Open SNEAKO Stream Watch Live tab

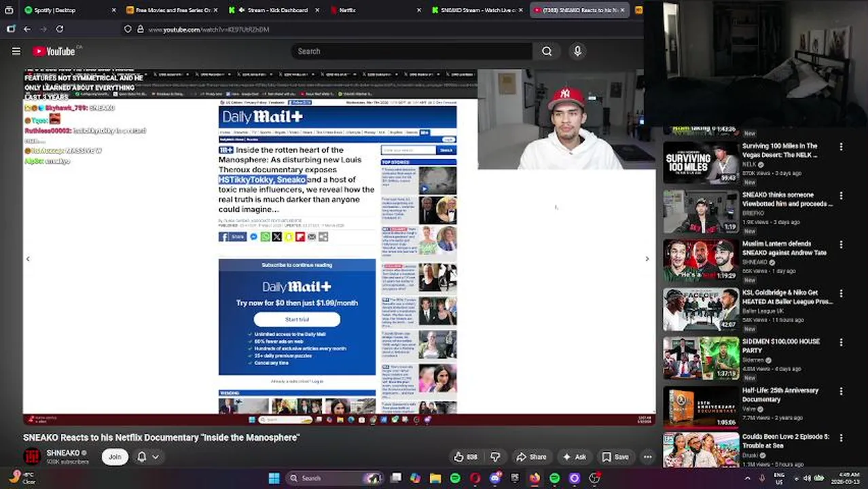475,10
